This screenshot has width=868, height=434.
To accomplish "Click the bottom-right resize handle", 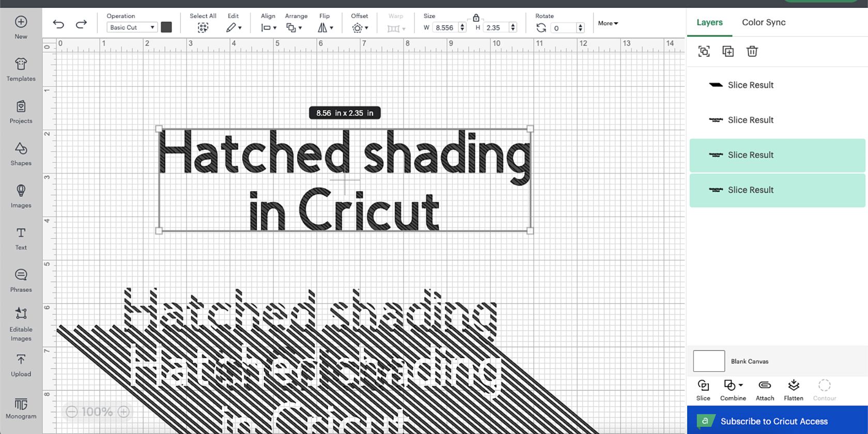I will click(x=530, y=231).
